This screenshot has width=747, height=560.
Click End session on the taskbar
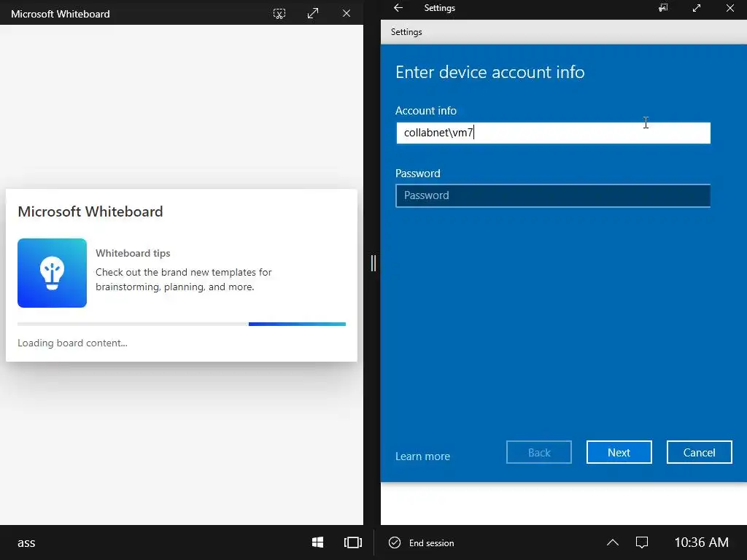coord(422,542)
